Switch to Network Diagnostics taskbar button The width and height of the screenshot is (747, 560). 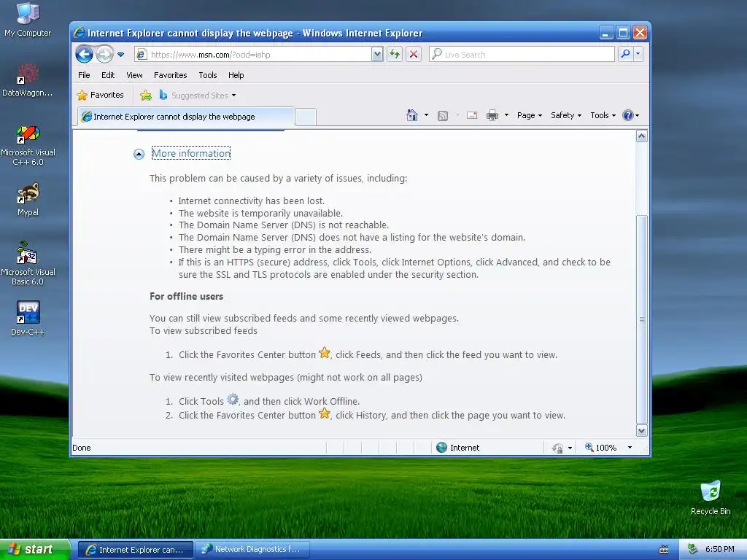point(252,550)
